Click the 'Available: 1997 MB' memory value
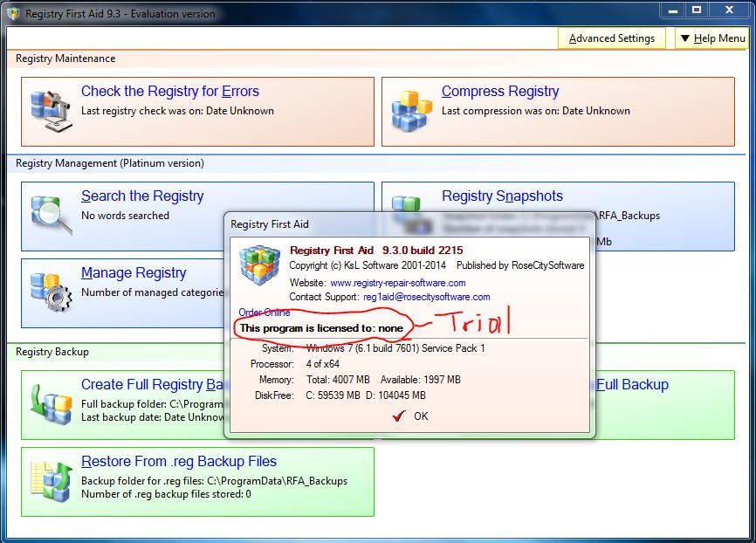Screen dimensions: 756x543 [x=421, y=380]
